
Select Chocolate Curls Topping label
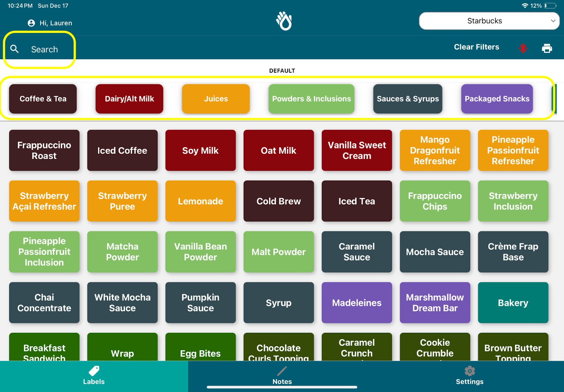pos(279,347)
